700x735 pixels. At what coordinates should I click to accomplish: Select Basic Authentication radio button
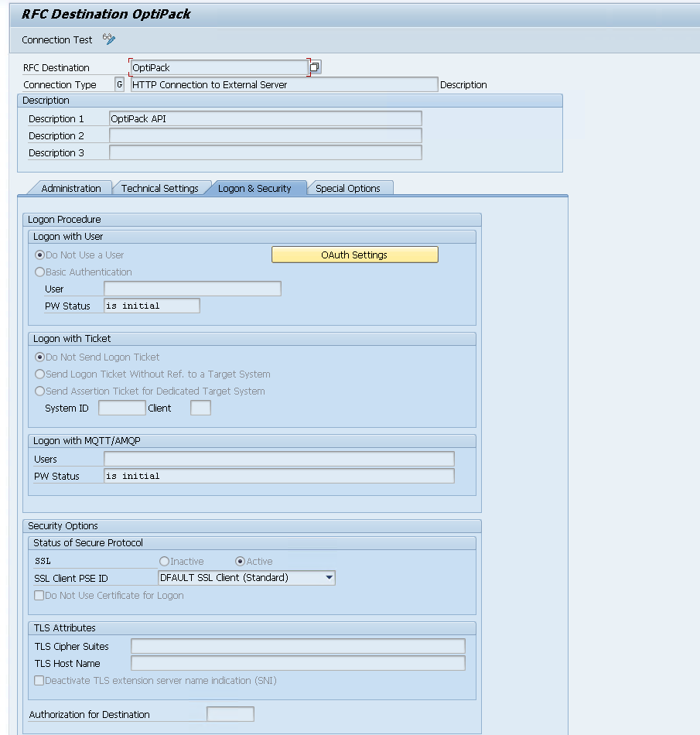[40, 272]
